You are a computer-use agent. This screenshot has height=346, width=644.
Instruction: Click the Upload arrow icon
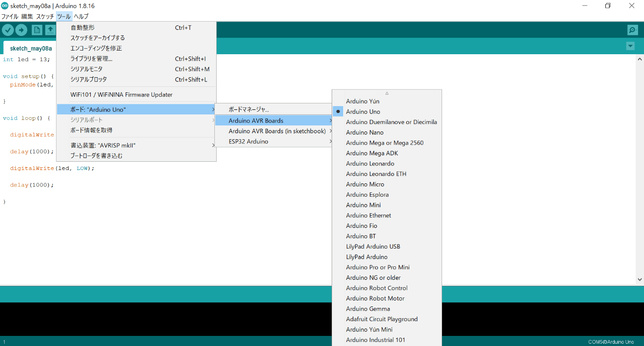(21, 30)
